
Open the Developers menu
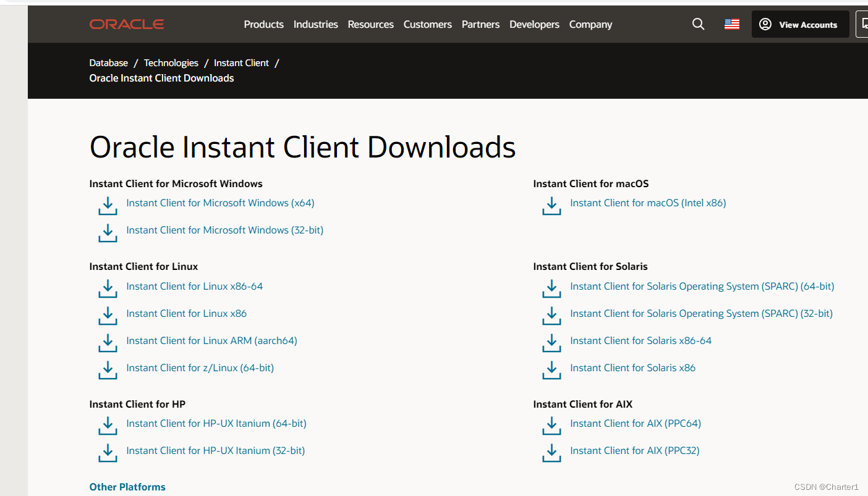coord(535,24)
